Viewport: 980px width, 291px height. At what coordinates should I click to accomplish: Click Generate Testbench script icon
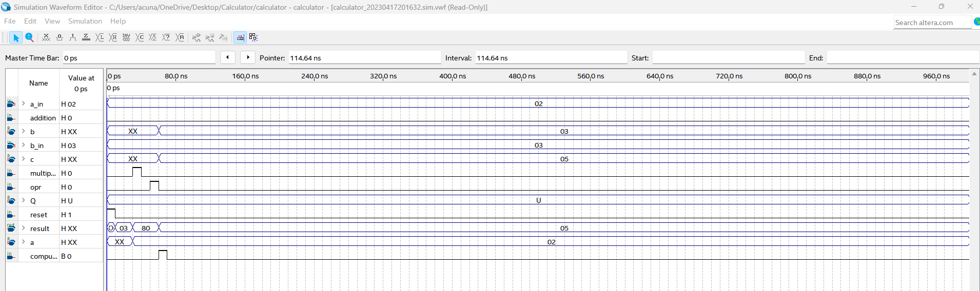click(223, 37)
